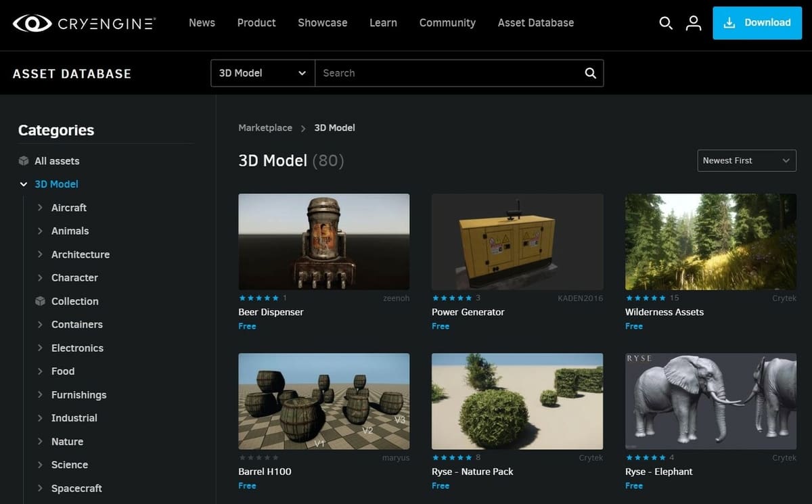
Task: Open the 3D Model type dropdown
Action: pyautogui.click(x=263, y=73)
